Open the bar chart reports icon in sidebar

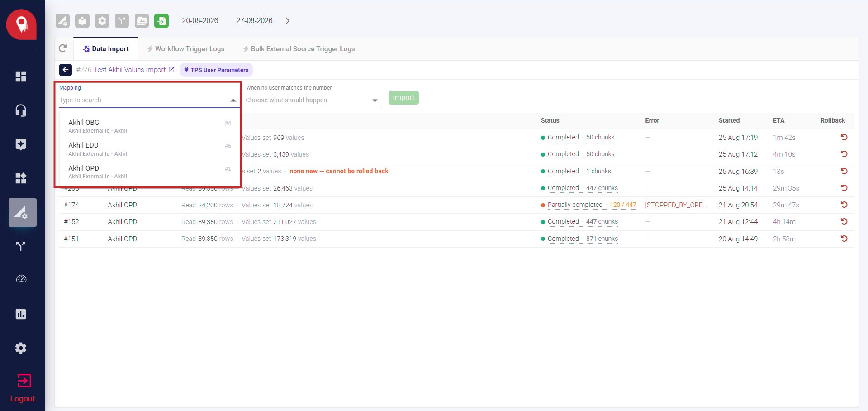(21, 314)
